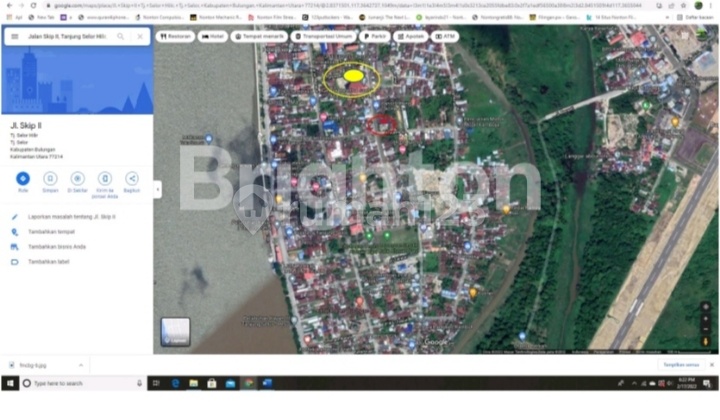Click the search magnifier icon

click(121, 36)
